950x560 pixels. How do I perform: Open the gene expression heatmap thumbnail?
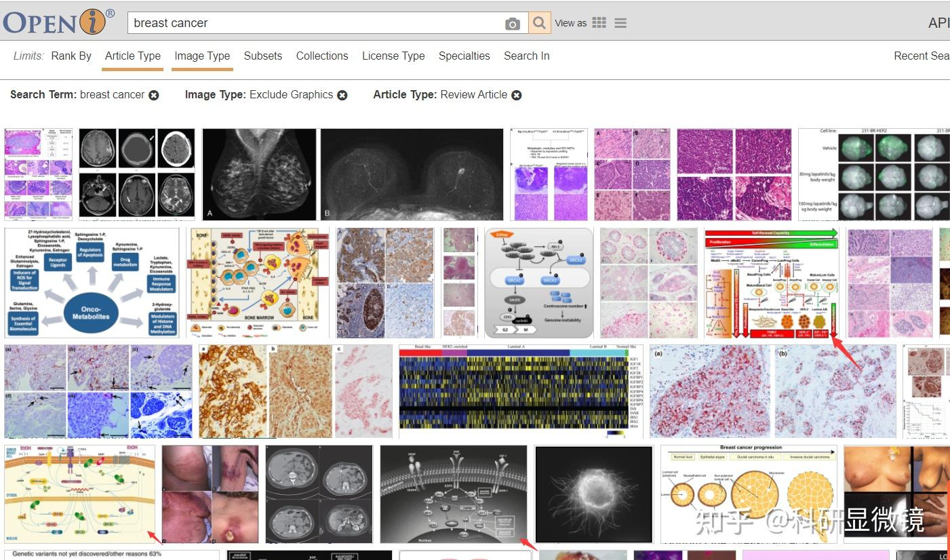click(519, 391)
